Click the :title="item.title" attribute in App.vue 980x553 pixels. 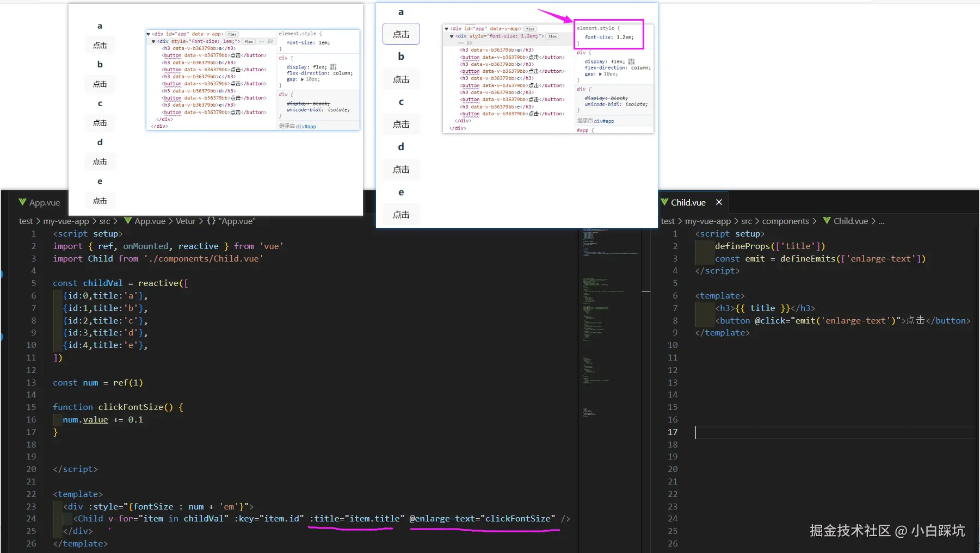point(357,519)
